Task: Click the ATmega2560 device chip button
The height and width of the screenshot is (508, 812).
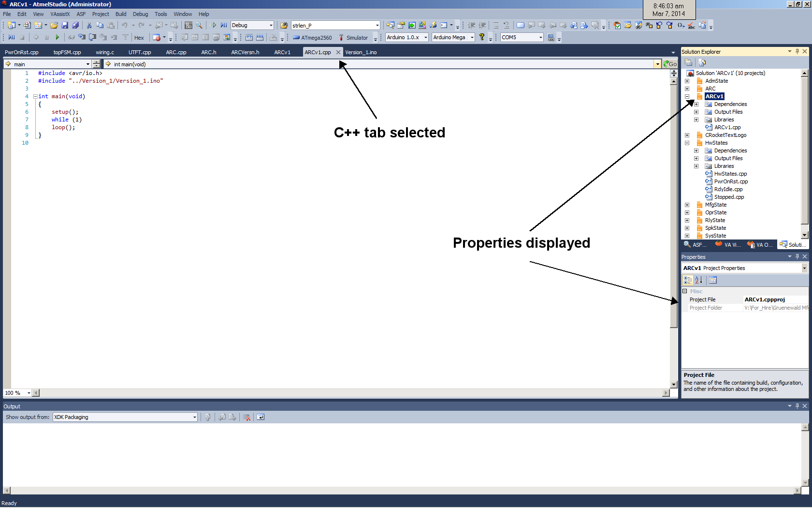Action: tap(312, 37)
